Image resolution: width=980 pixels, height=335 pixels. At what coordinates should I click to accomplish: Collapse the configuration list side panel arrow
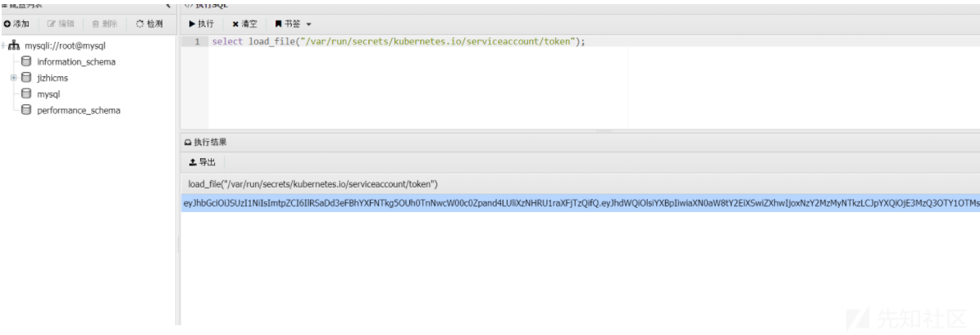(168, 5)
